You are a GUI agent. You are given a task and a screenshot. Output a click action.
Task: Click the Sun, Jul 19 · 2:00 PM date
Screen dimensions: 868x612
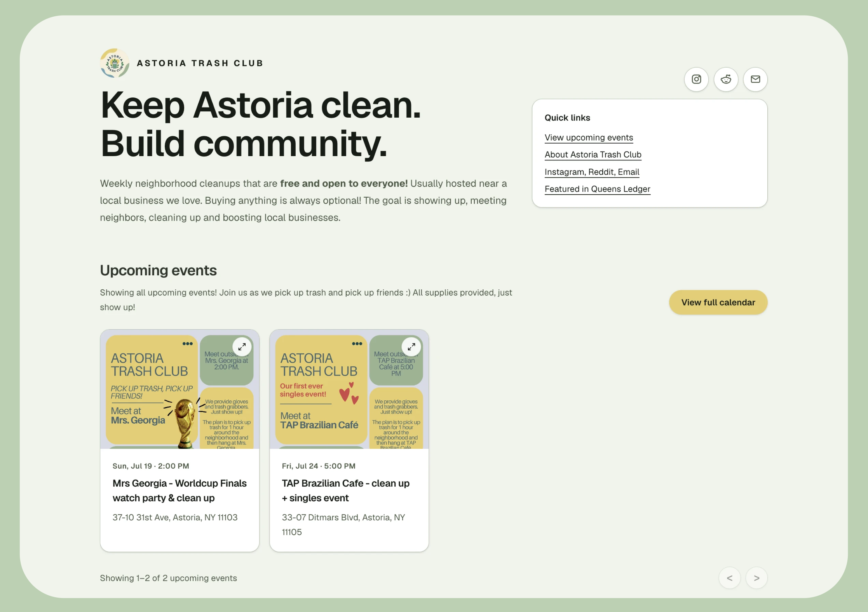click(151, 466)
